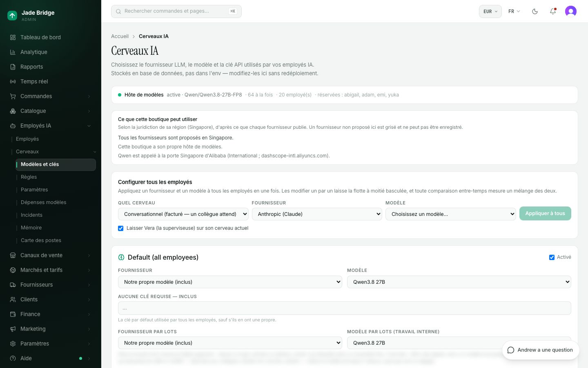Screen dimensions: 588x368
Task: Select Modèles et clés in sidebar
Action: coord(56,164)
